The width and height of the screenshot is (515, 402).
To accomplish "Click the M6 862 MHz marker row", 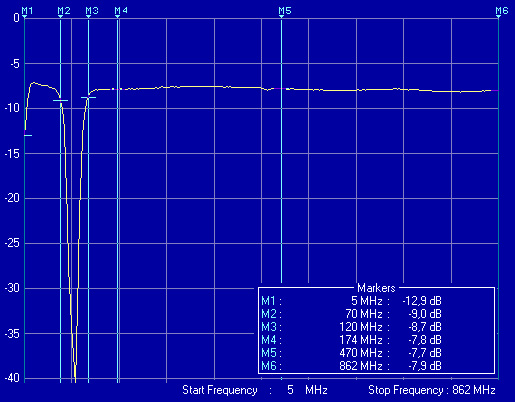I will (351, 366).
